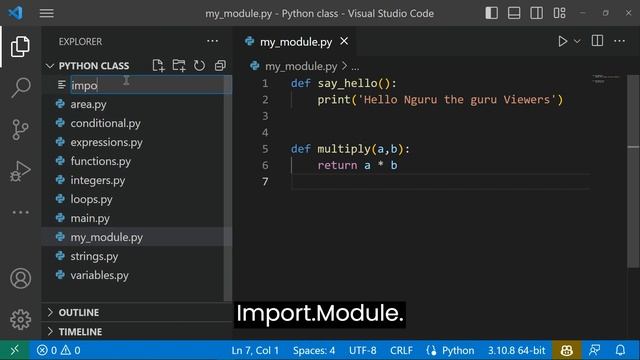The width and height of the screenshot is (640, 360).
Task: Change end of line sequence CRLF
Action: [x=401, y=350]
